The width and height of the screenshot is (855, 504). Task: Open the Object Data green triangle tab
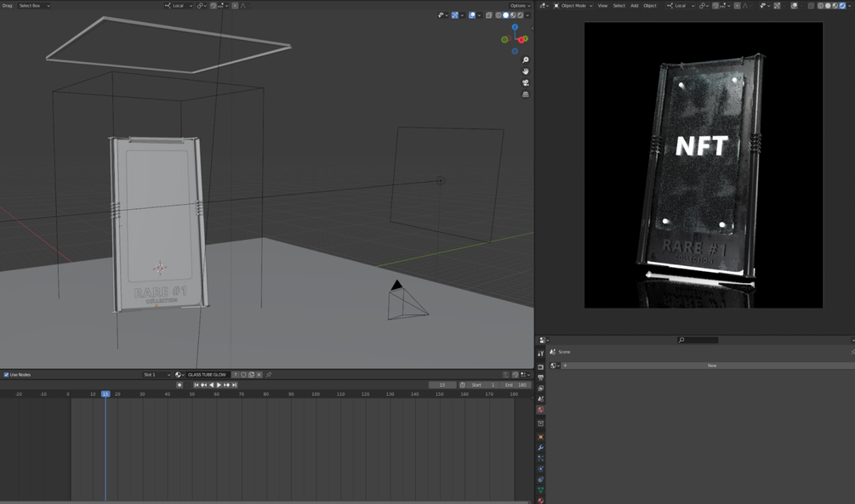point(540,490)
